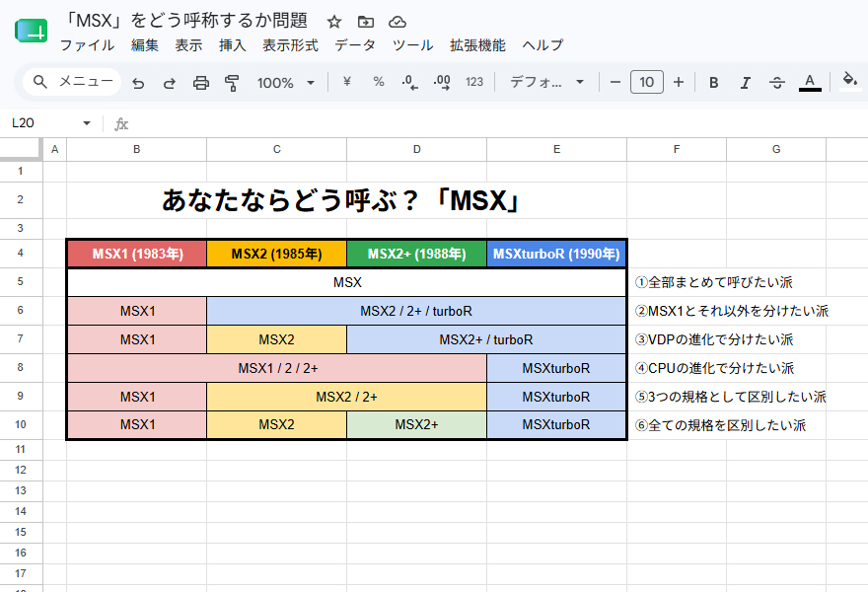Select row 5 header

(21, 281)
